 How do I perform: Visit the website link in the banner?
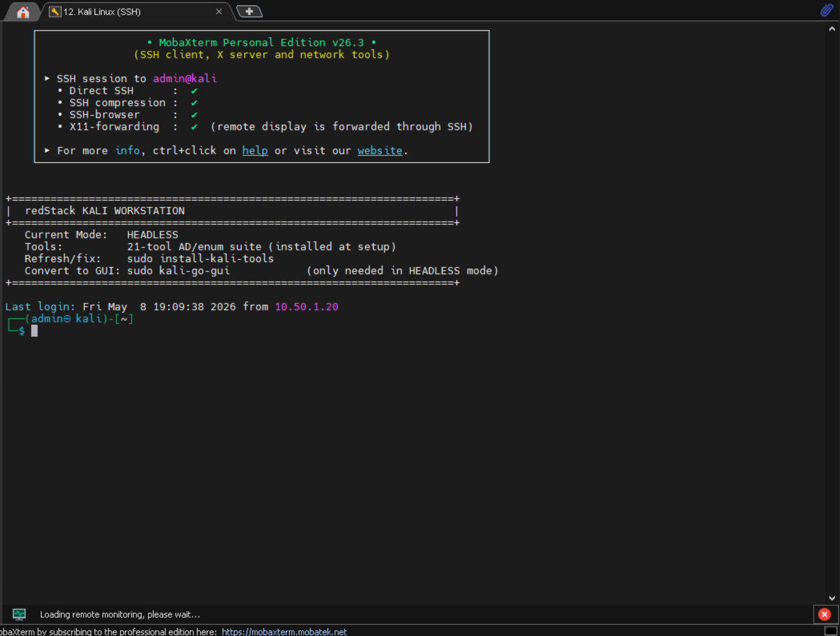380,150
